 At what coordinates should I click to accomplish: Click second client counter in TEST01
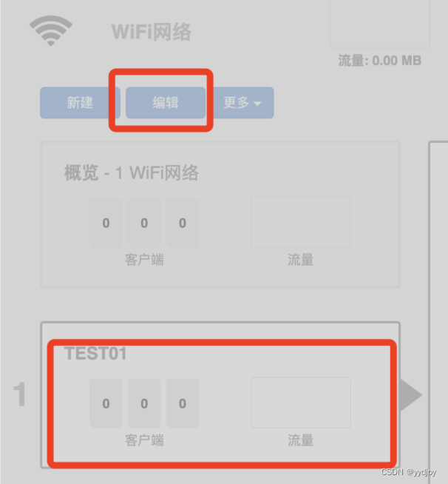[x=144, y=403]
